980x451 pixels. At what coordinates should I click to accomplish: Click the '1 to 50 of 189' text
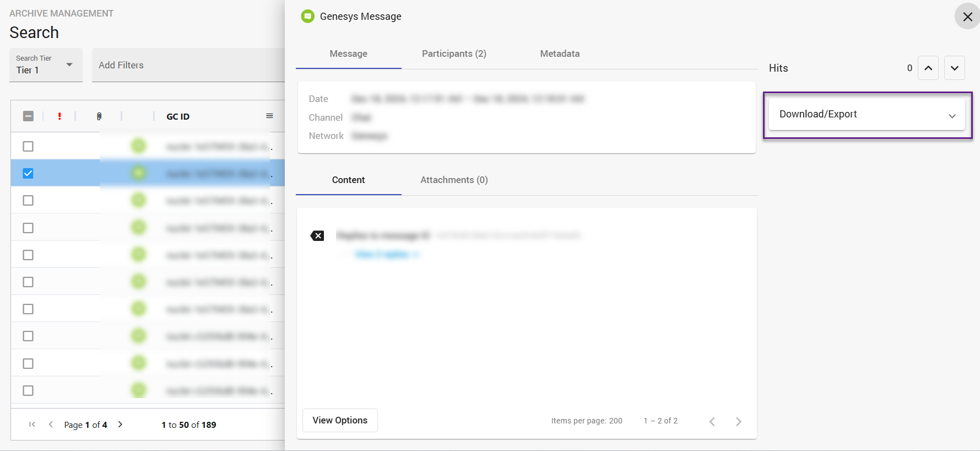[189, 425]
